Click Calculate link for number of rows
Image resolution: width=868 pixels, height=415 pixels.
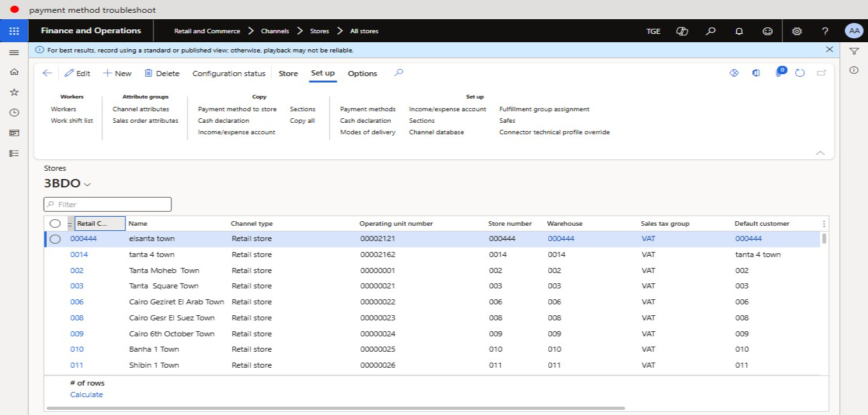point(86,395)
